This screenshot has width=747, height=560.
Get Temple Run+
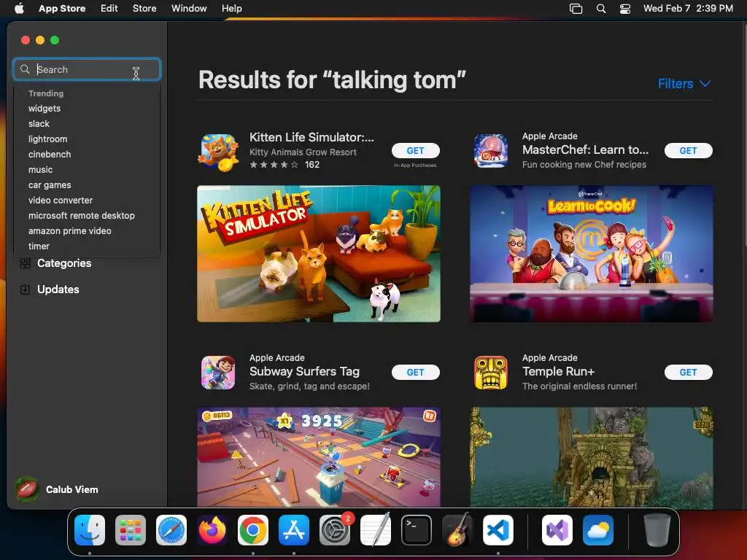pos(689,373)
